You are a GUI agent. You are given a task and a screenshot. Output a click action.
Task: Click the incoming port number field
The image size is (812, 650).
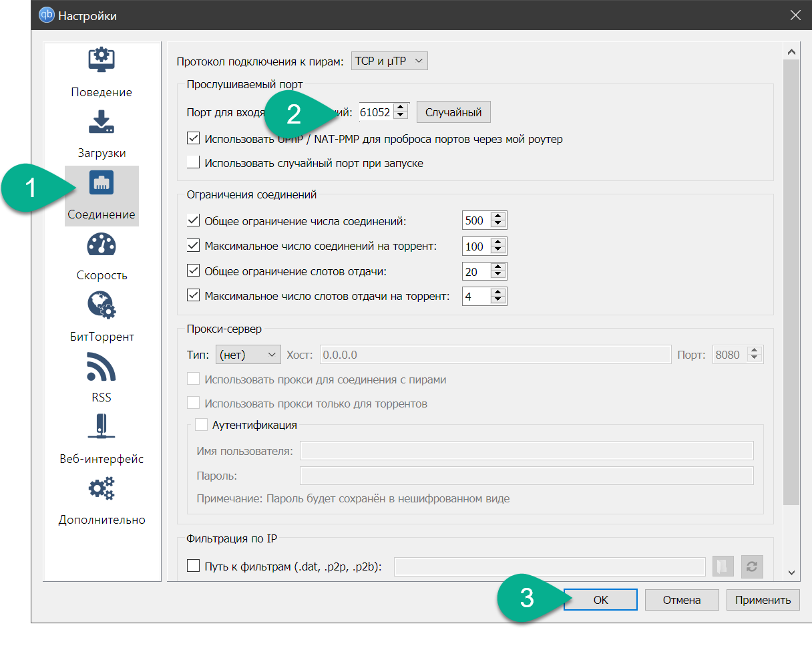click(x=375, y=112)
